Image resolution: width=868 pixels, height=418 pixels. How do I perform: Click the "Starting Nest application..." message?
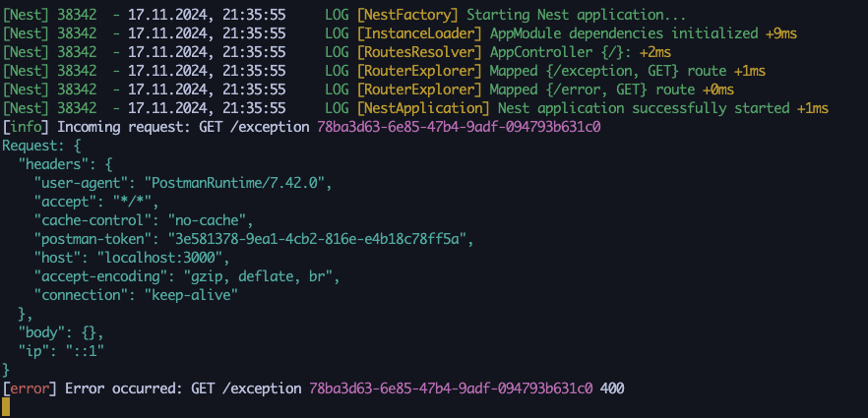click(x=577, y=16)
